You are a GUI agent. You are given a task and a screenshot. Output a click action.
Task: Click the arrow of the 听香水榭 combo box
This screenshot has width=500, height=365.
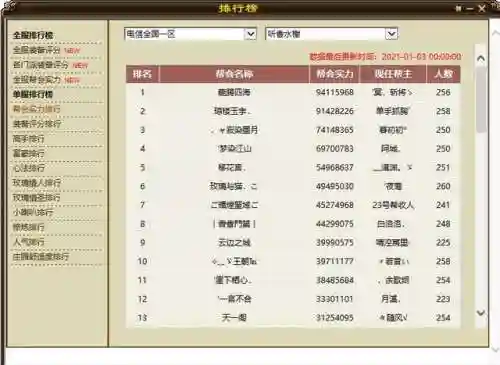(392, 34)
